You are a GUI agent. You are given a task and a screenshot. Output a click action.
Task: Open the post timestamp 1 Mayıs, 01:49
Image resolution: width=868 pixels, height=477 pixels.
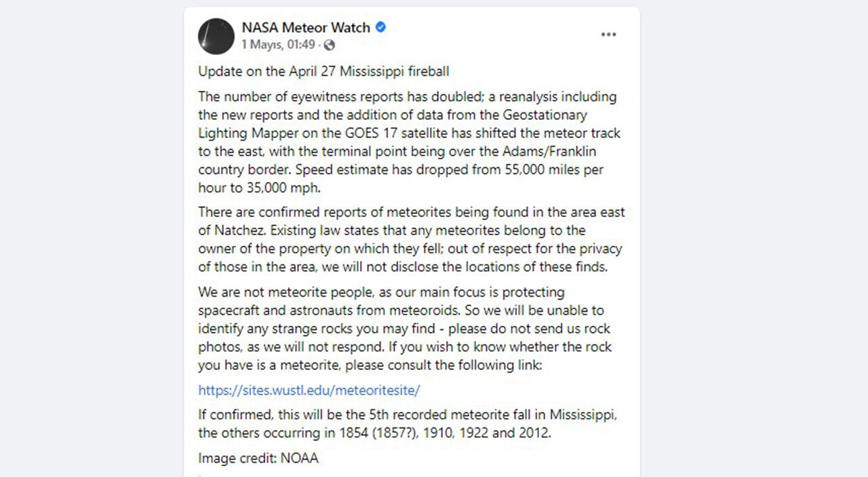click(x=278, y=45)
